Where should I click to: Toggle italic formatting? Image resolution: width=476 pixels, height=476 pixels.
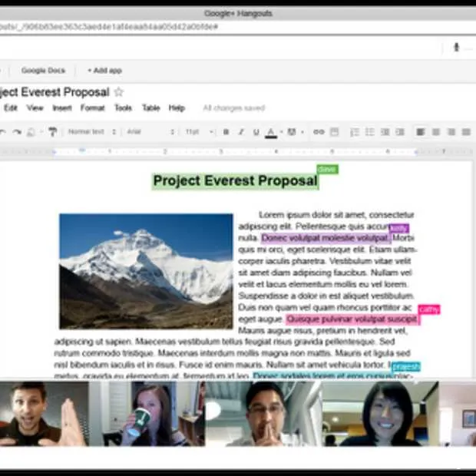pos(241,132)
